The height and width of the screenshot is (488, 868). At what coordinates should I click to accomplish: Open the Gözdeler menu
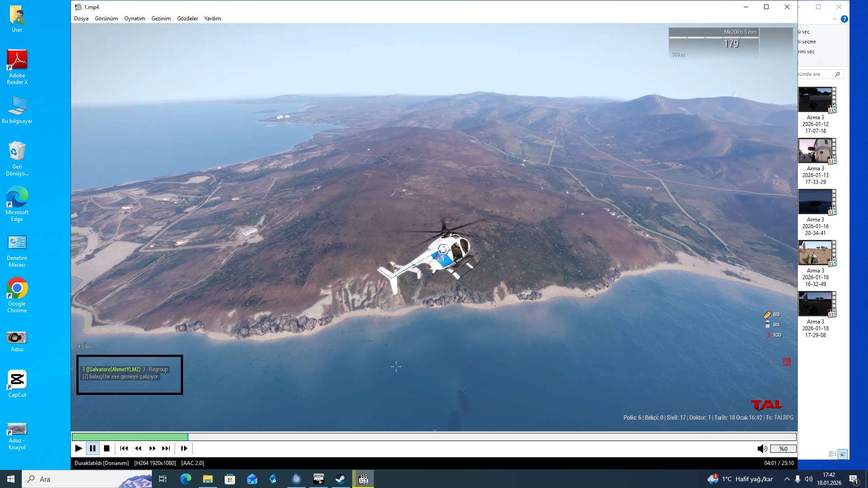click(188, 19)
